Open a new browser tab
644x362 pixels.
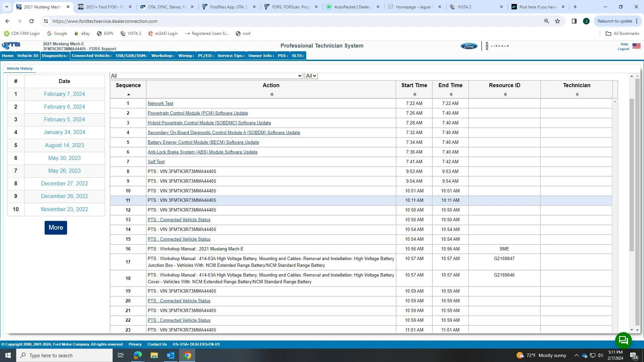[575, 7]
